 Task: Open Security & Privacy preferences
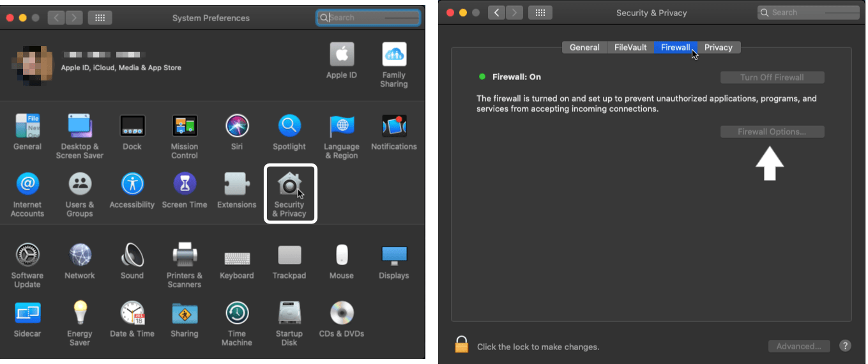pos(290,193)
